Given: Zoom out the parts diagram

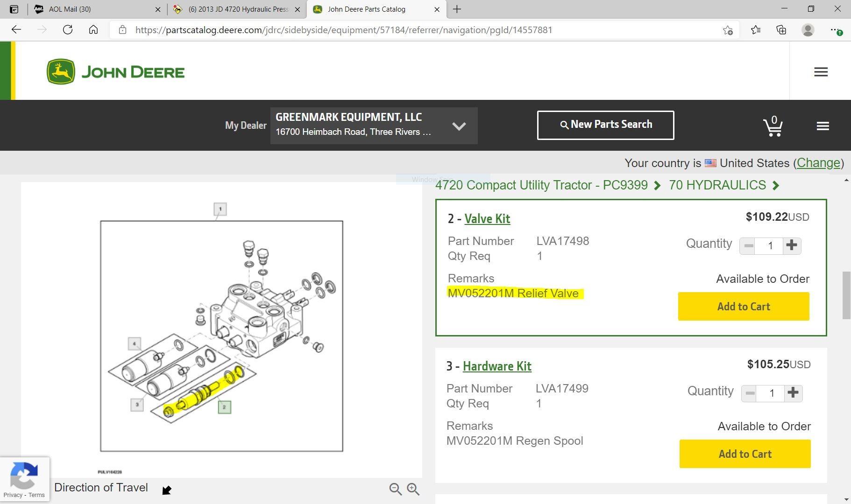Looking at the screenshot, I should coord(395,489).
